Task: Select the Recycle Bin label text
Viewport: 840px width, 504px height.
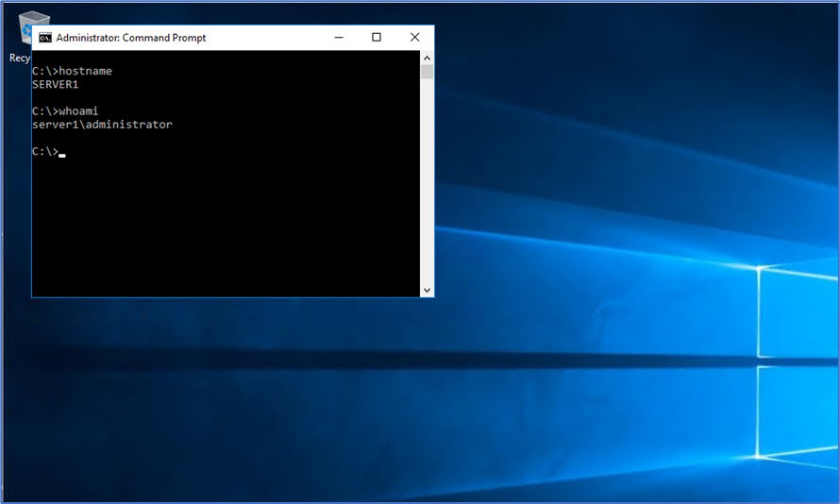Action: point(20,58)
